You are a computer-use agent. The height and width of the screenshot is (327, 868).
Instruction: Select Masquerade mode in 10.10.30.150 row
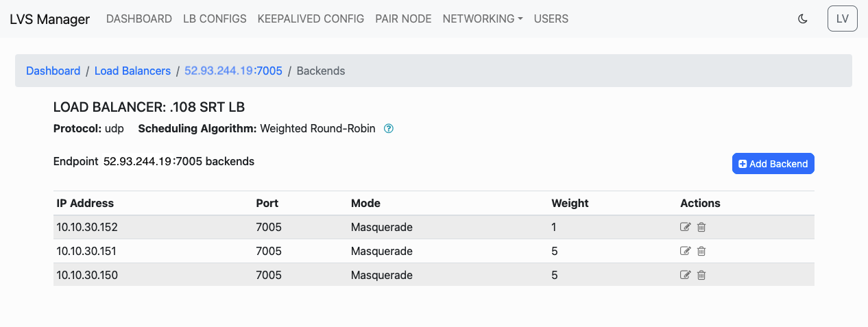(x=382, y=275)
